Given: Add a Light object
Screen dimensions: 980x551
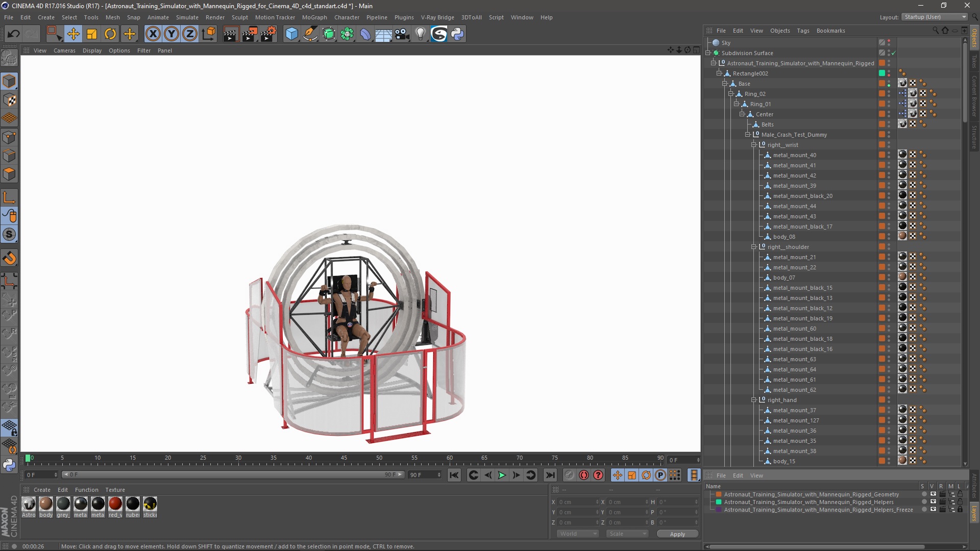Looking at the screenshot, I should coord(421,34).
